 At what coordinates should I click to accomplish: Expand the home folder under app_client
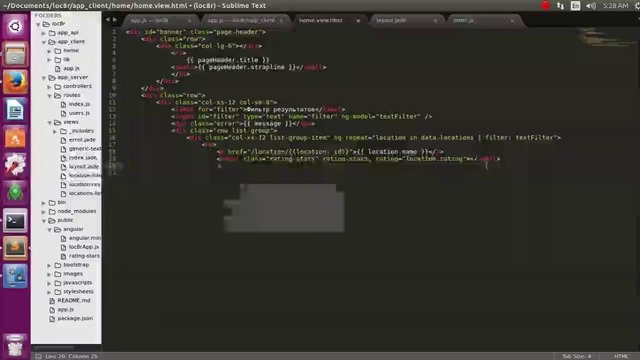50,51
